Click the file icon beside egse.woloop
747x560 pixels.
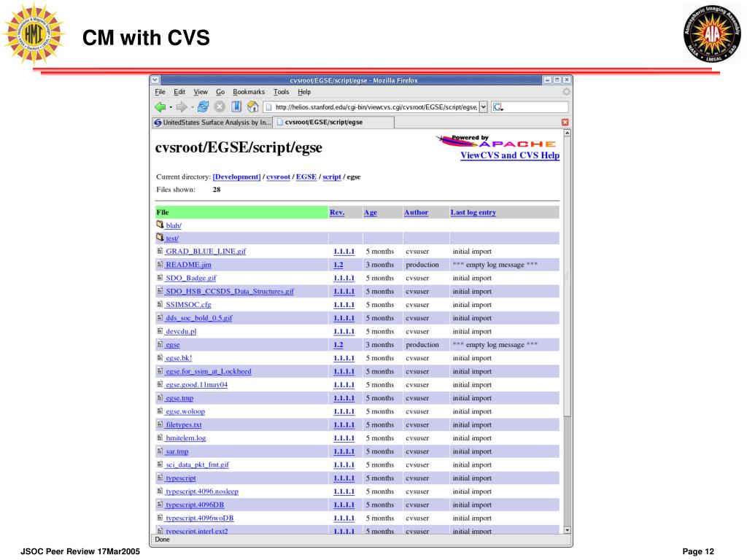click(x=160, y=411)
